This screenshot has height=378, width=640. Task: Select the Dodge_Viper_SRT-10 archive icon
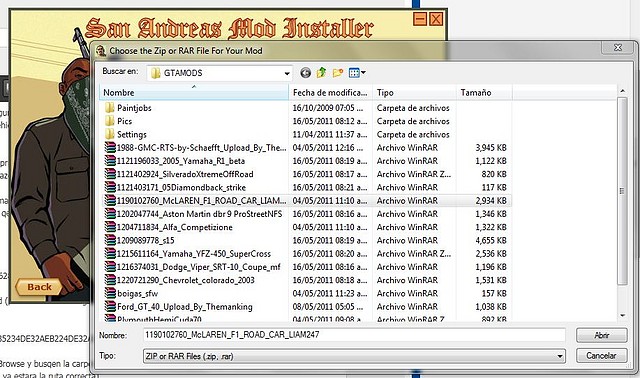(110, 267)
